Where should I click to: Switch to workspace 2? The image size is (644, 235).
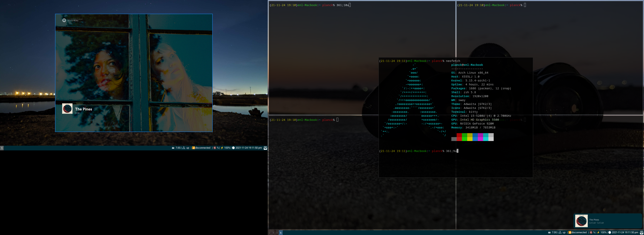tap(269, 232)
